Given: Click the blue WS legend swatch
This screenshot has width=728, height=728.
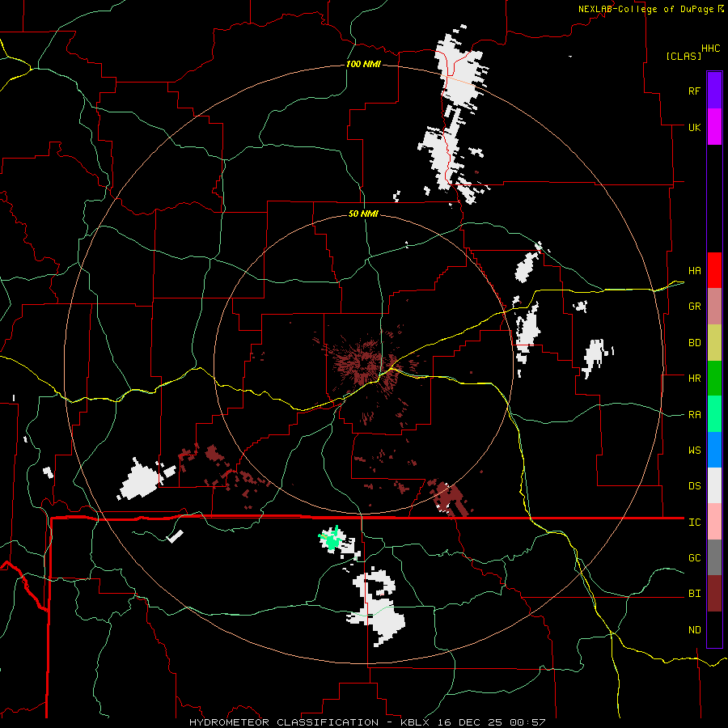Looking at the screenshot, I should coord(714,450).
